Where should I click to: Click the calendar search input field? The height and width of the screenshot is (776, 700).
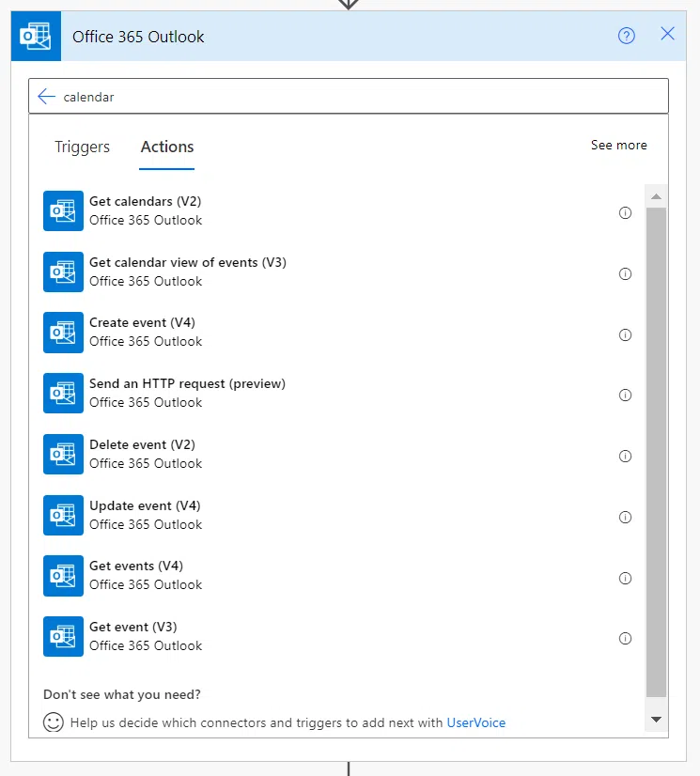coord(349,96)
